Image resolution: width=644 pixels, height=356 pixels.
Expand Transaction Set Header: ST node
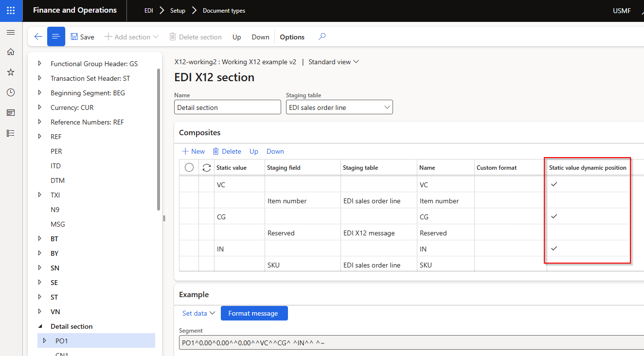39,78
